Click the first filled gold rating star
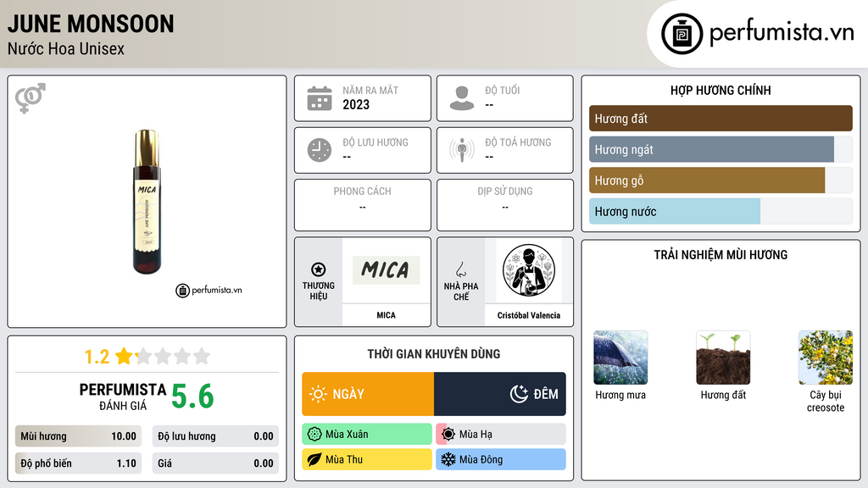Screen dimensions: 868x488 [x=124, y=356]
